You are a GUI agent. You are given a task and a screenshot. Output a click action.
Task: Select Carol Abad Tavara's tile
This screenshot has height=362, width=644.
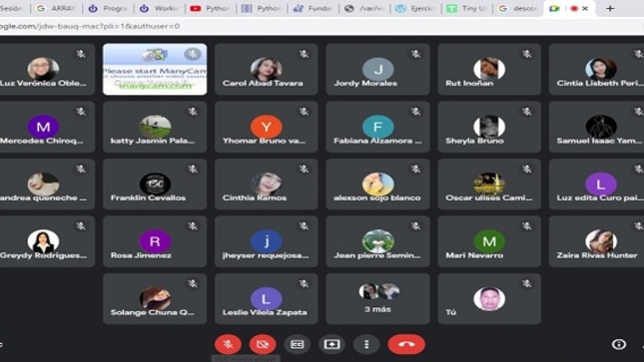tap(267, 70)
